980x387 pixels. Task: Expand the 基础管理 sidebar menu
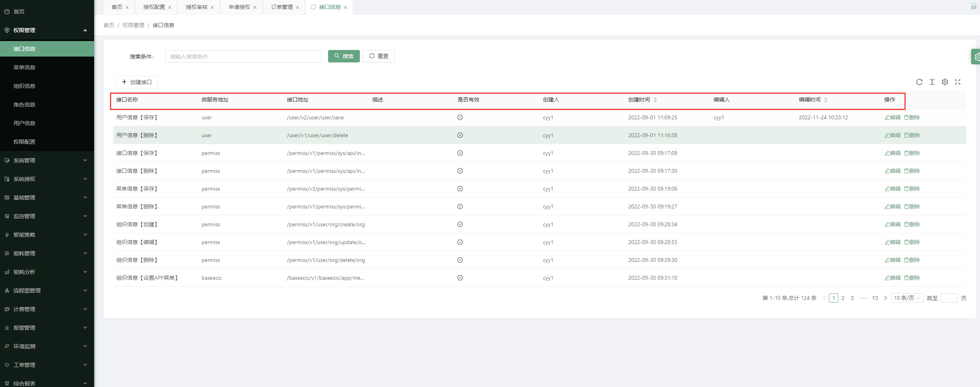click(x=47, y=198)
